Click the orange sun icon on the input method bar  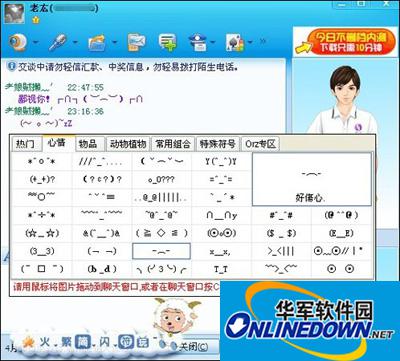coord(29,342)
